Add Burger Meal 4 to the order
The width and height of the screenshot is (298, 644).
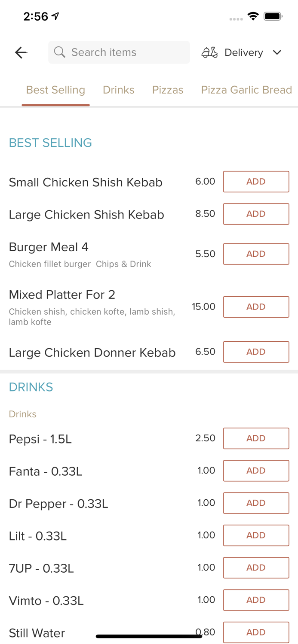point(256,254)
